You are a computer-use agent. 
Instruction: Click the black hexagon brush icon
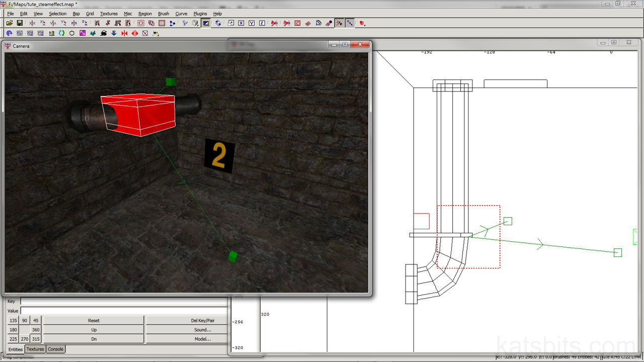pos(72,33)
